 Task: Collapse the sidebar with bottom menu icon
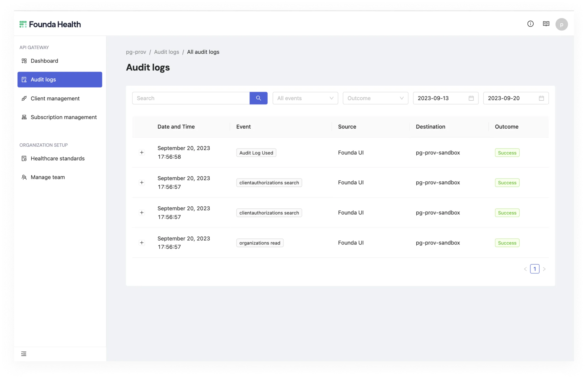coord(24,354)
